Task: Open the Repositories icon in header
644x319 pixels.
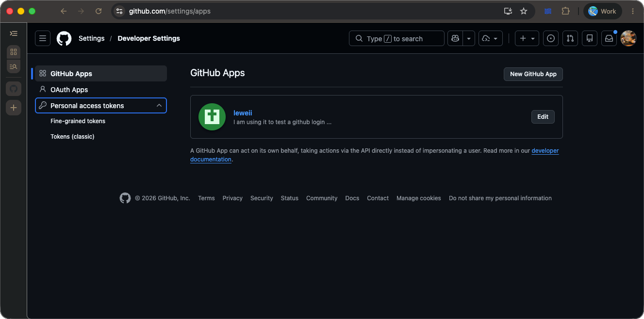Action: click(590, 38)
